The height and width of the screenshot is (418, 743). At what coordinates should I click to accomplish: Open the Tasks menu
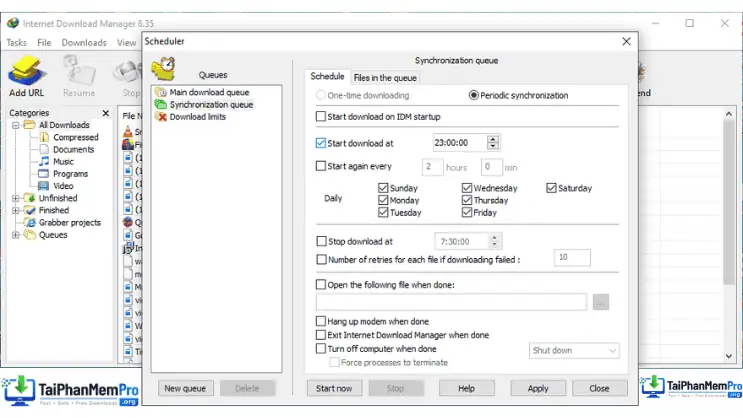coord(17,43)
